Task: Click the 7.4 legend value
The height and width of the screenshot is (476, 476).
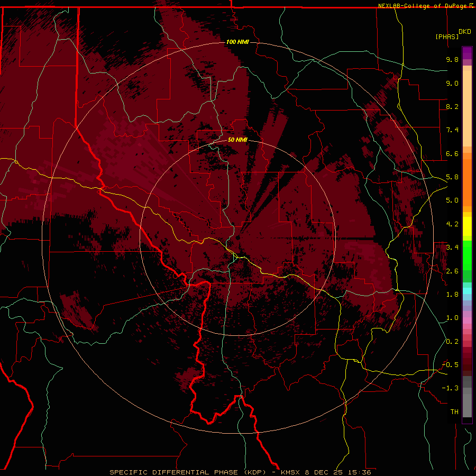Action: click(x=452, y=130)
